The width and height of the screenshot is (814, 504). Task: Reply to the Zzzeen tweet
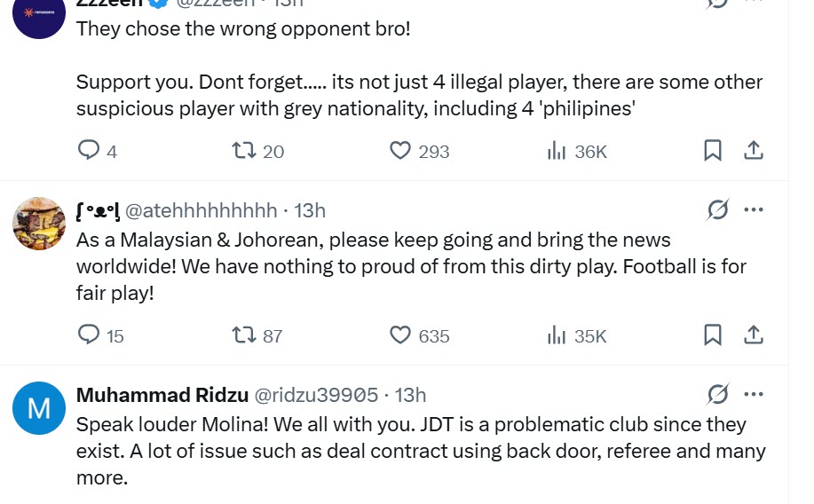click(90, 151)
